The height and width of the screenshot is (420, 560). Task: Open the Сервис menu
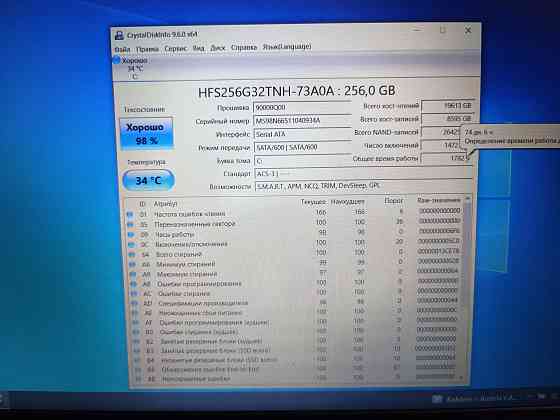pos(176,48)
